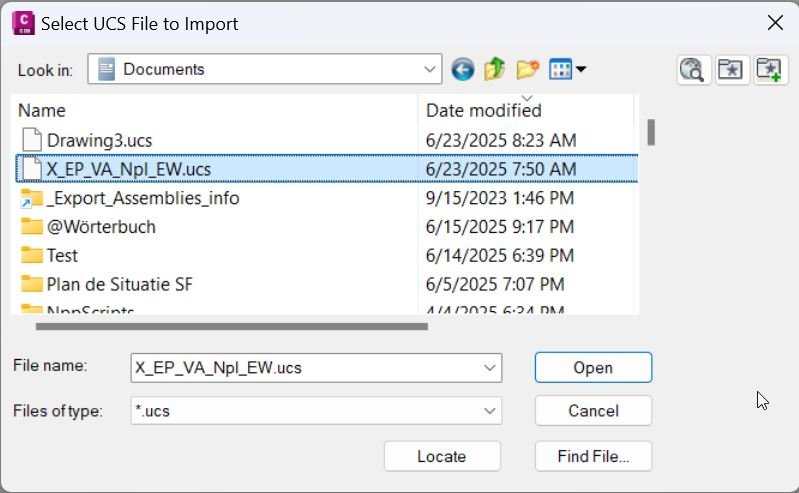Open the View menu grid icon
The image size is (799, 493).
click(567, 69)
